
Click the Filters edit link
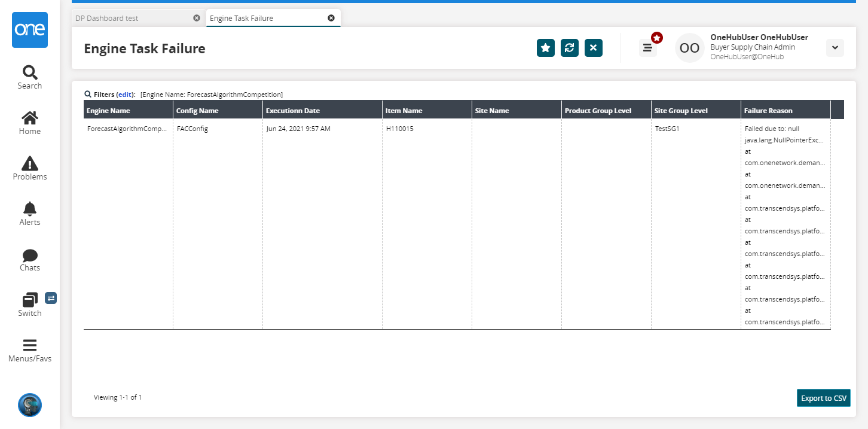tap(125, 95)
